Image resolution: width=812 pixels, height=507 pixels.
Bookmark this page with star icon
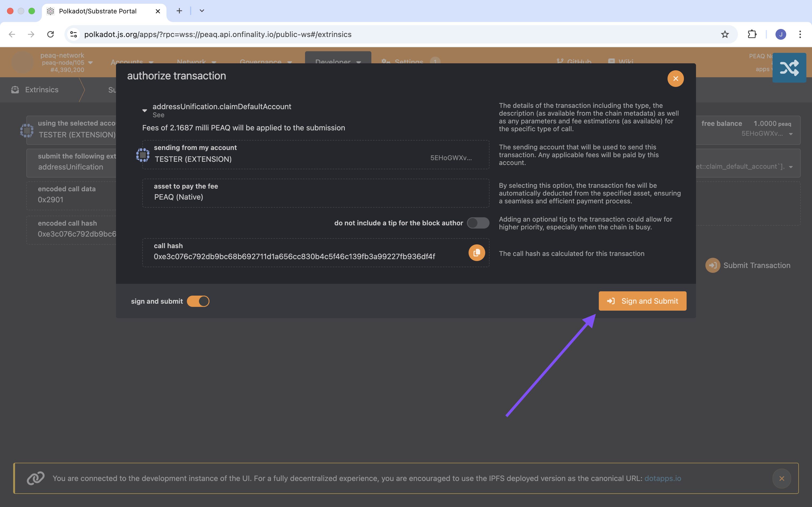pyautogui.click(x=725, y=34)
